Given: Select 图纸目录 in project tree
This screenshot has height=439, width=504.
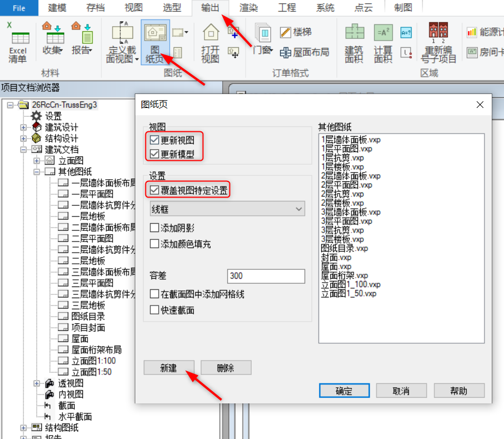Looking at the screenshot, I should pyautogui.click(x=88, y=317).
